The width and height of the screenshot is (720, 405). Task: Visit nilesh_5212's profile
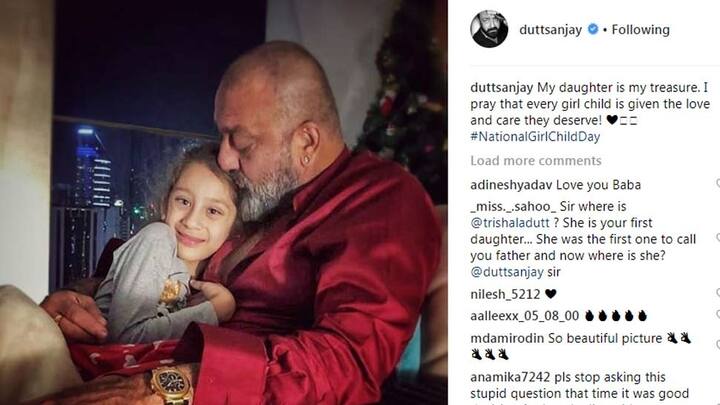click(x=505, y=294)
